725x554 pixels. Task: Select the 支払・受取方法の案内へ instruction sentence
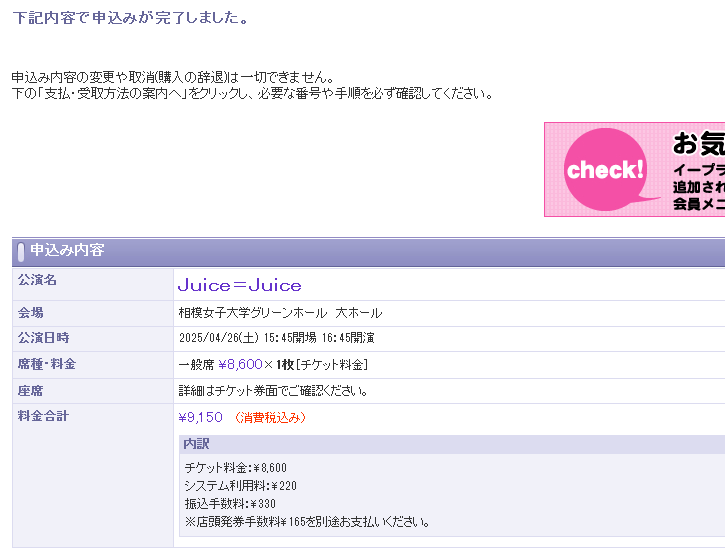252,93
